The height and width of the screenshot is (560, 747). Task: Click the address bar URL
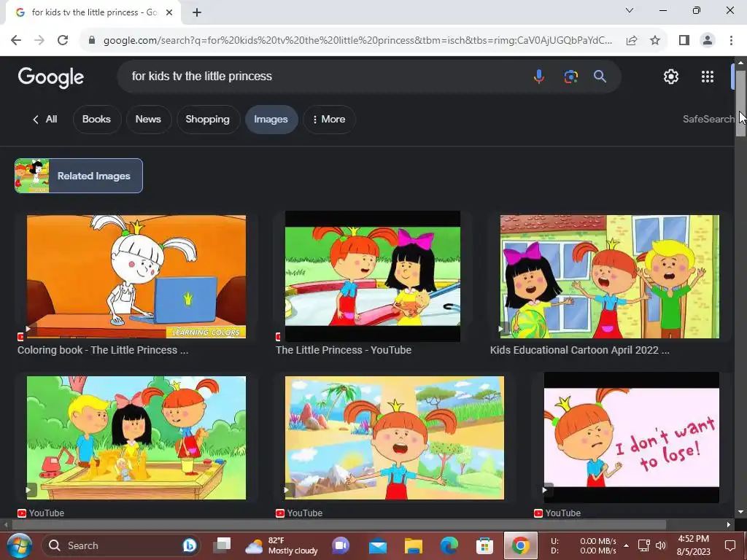click(357, 40)
